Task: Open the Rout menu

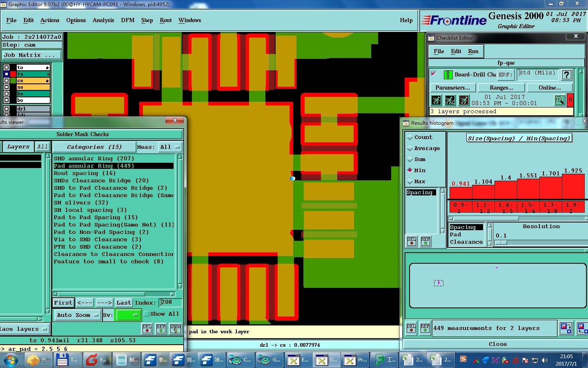Action: 166,20
